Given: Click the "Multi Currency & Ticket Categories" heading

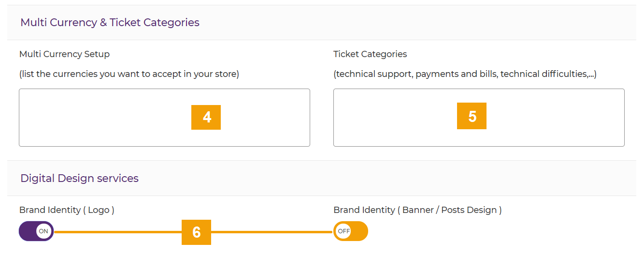Looking at the screenshot, I should click(110, 22).
